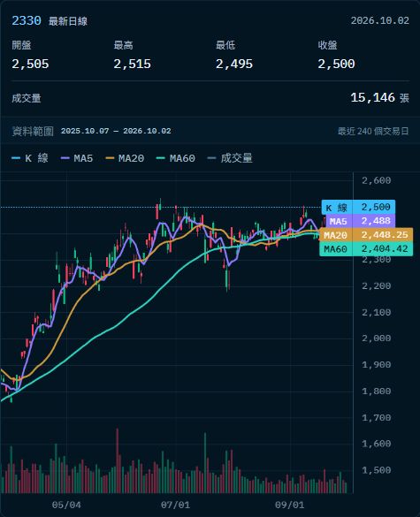Image resolution: width=420 pixels, height=517 pixels.
Task: Click the MA5 2,488 price tag
Action: [361, 221]
